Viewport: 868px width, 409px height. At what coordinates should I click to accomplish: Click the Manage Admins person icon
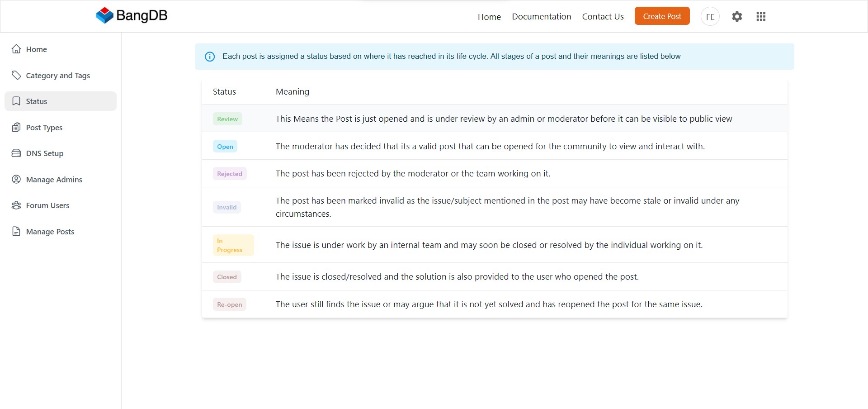[x=16, y=179]
